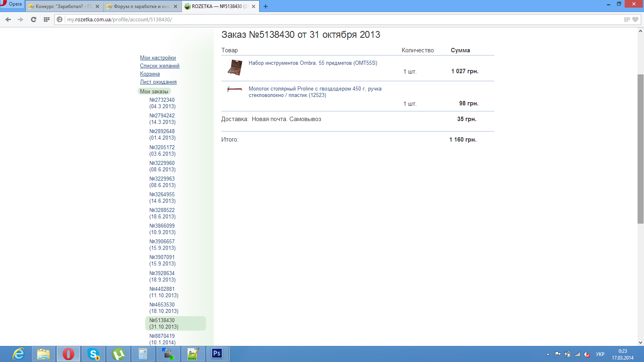Open a new browser tab
The height and width of the screenshot is (362, 644).
pyautogui.click(x=266, y=6)
